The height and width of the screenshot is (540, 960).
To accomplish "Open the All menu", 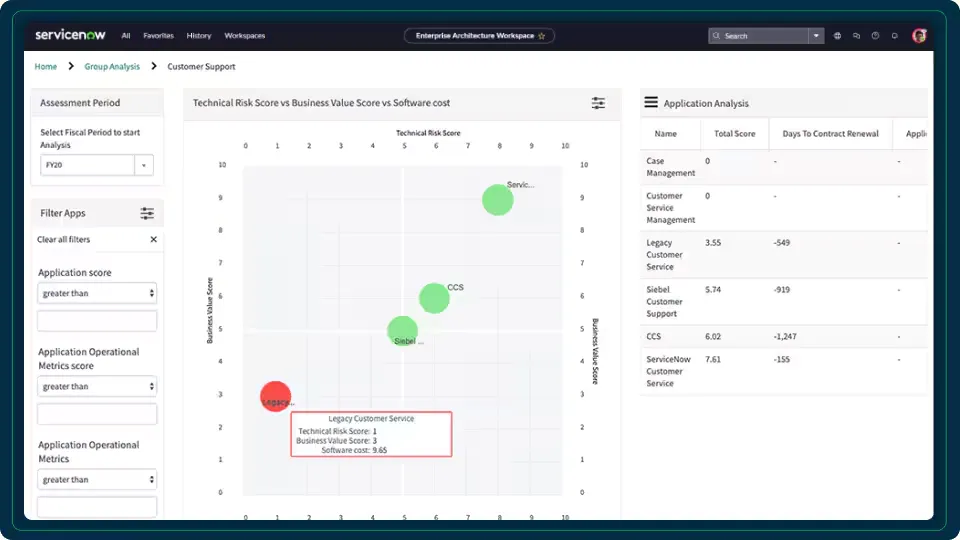I will (126, 36).
